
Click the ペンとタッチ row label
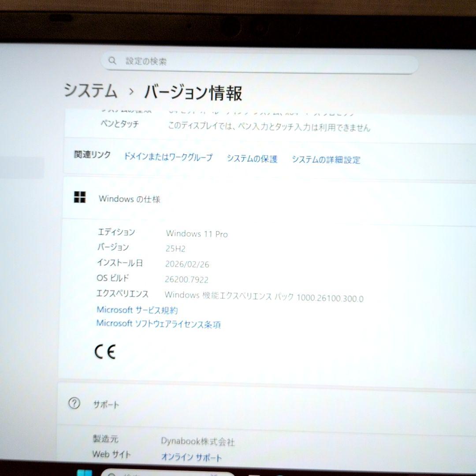pos(120,124)
